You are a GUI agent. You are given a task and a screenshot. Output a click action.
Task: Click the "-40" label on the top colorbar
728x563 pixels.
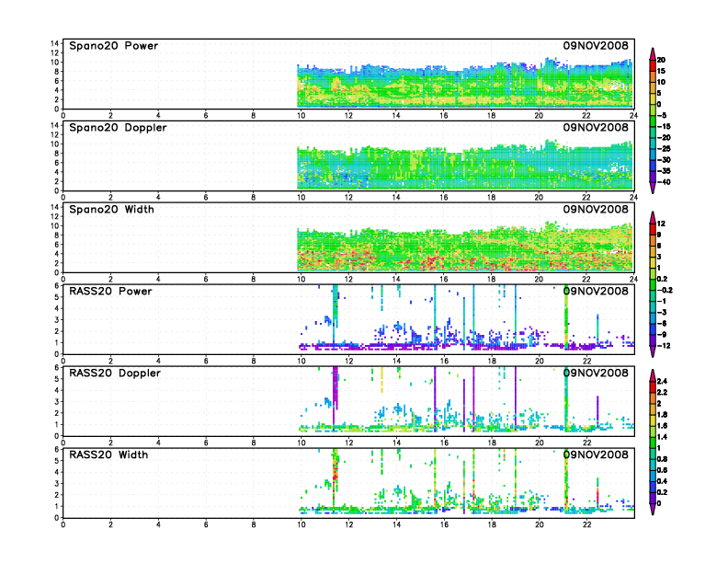tap(664, 182)
